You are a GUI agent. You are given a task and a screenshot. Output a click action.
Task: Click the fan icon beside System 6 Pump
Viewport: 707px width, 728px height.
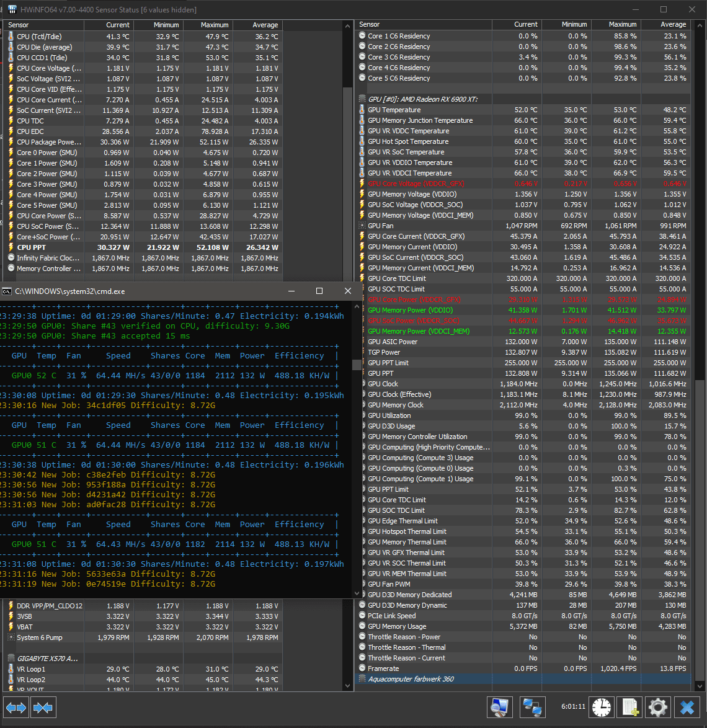11,637
